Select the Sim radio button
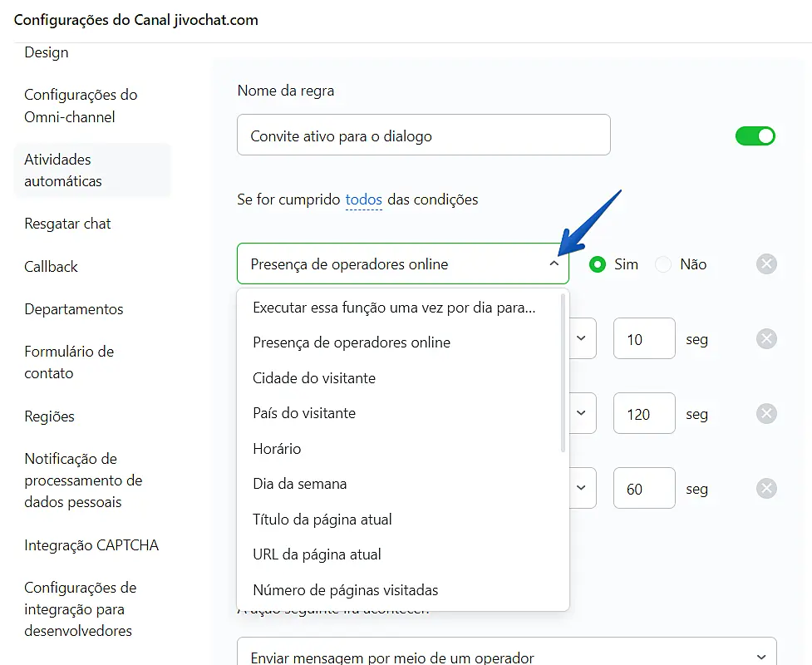 pos(597,264)
